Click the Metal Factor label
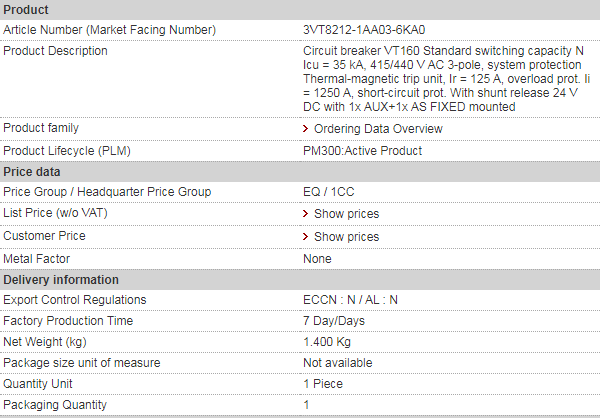 (x=37, y=258)
